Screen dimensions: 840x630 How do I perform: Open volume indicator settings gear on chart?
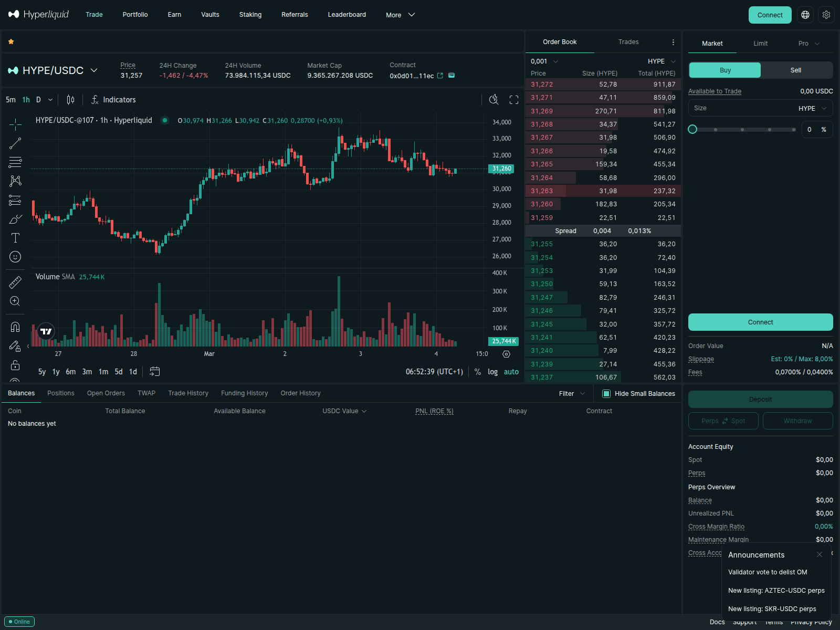tap(506, 354)
